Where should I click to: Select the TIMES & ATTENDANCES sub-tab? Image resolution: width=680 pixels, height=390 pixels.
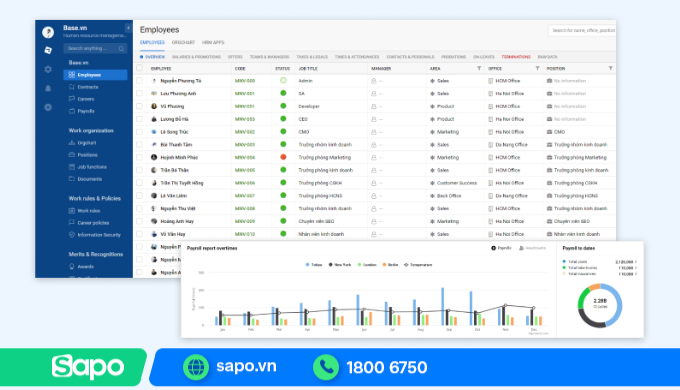coord(357,57)
